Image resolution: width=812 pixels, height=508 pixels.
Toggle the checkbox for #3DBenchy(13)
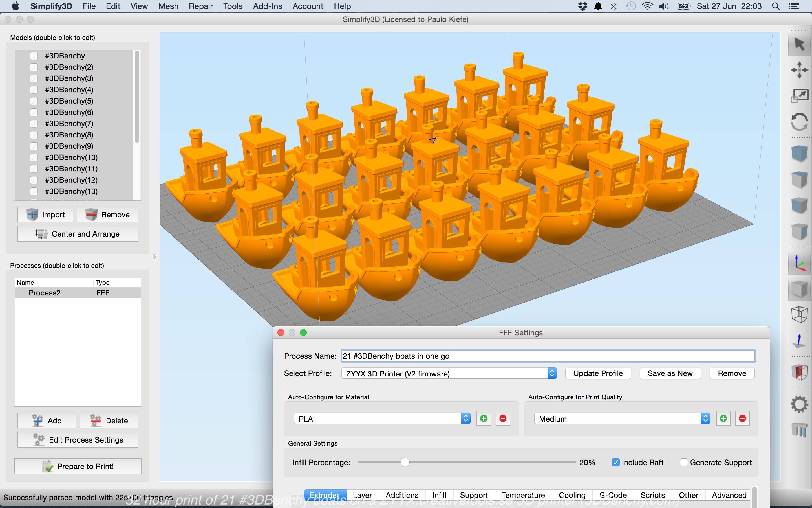pos(34,191)
